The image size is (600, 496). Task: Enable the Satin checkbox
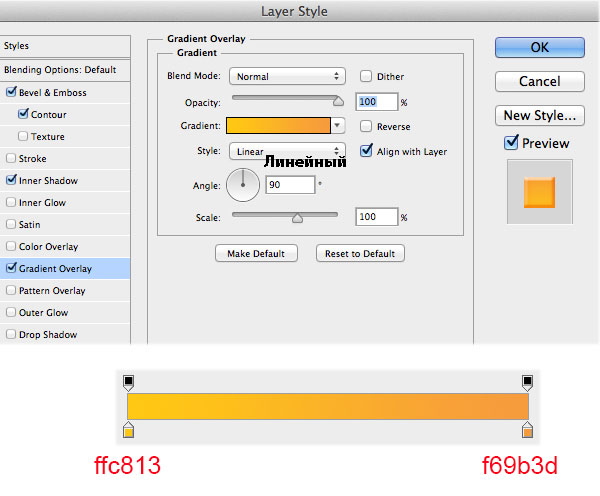(11, 224)
